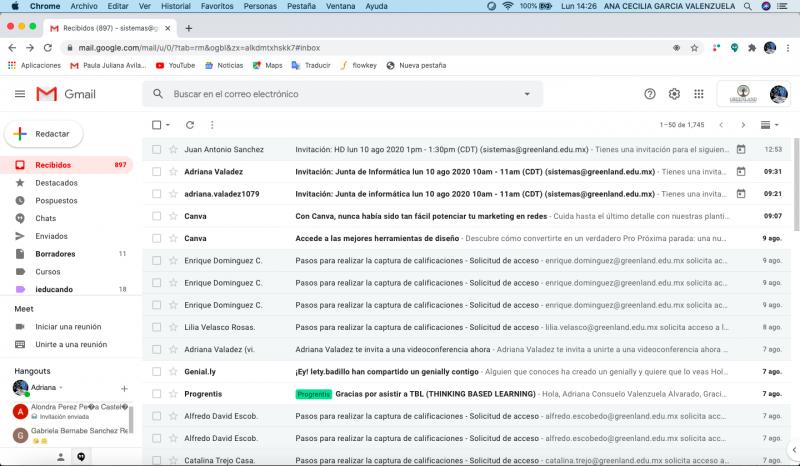Click the Redactar compose button
Screen dimensions: 800x466
pos(44,133)
